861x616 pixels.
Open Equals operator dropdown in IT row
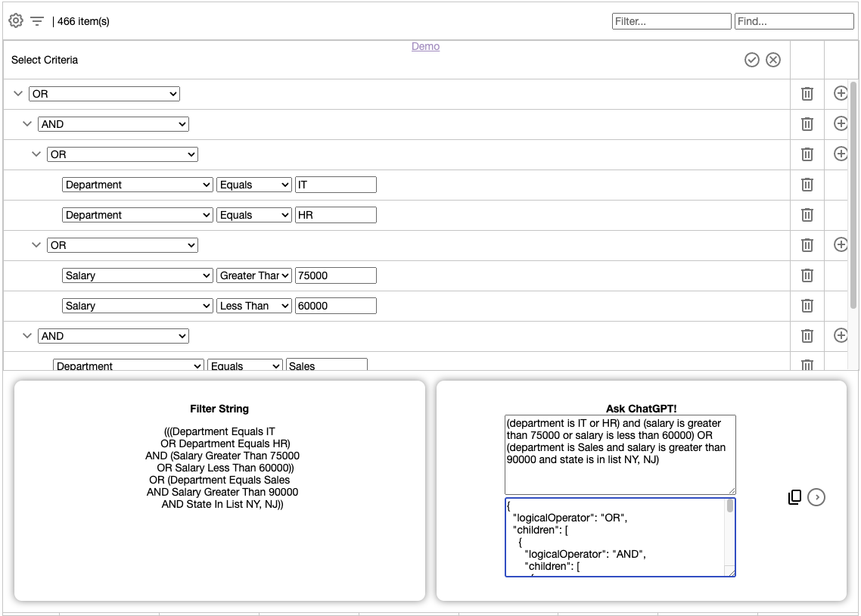(253, 185)
